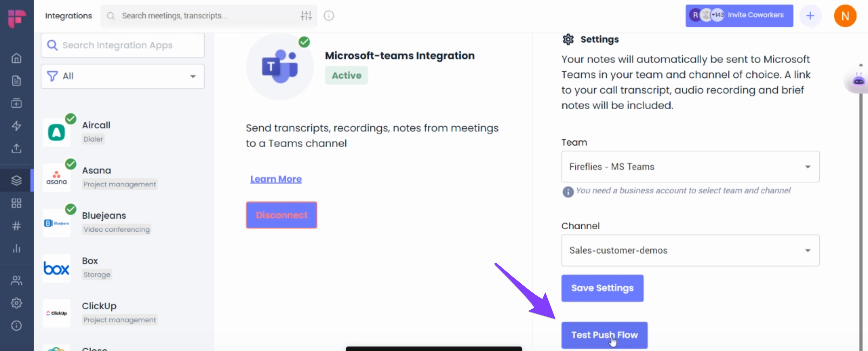Open the Upload icon in sidebar
The height and width of the screenshot is (351, 868).
point(17,149)
